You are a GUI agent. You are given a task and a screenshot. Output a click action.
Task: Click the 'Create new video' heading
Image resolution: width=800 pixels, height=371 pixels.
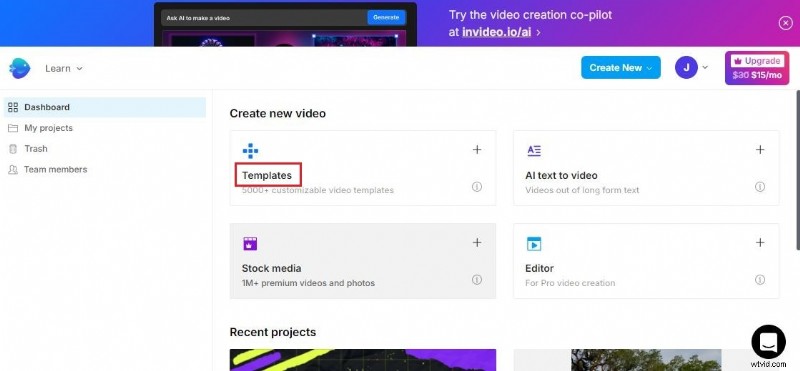[278, 113]
